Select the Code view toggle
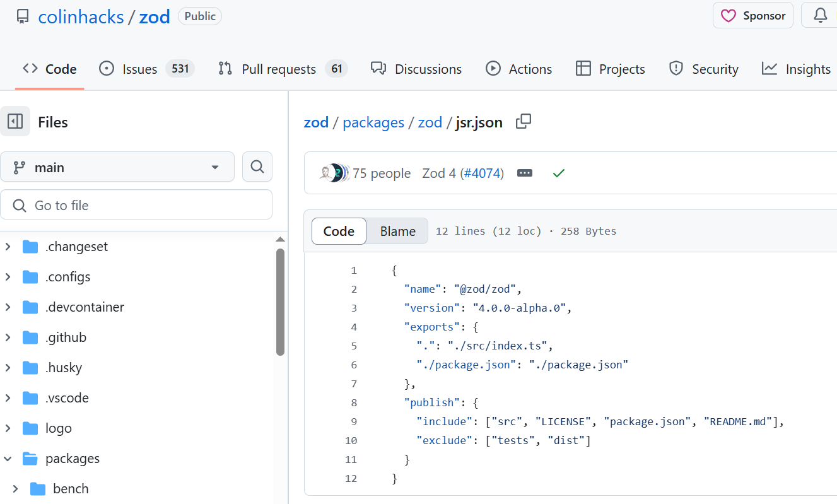Viewport: 837px width, 504px height. pos(339,231)
